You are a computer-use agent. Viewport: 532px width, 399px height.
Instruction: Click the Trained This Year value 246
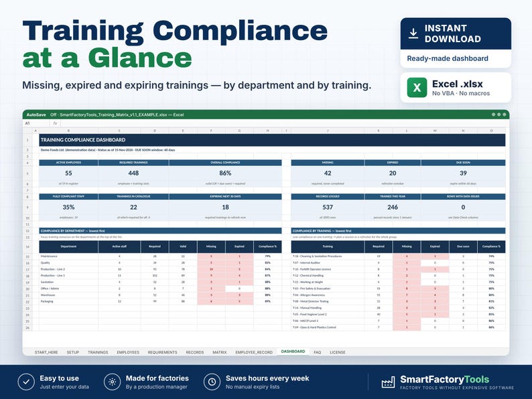393,207
